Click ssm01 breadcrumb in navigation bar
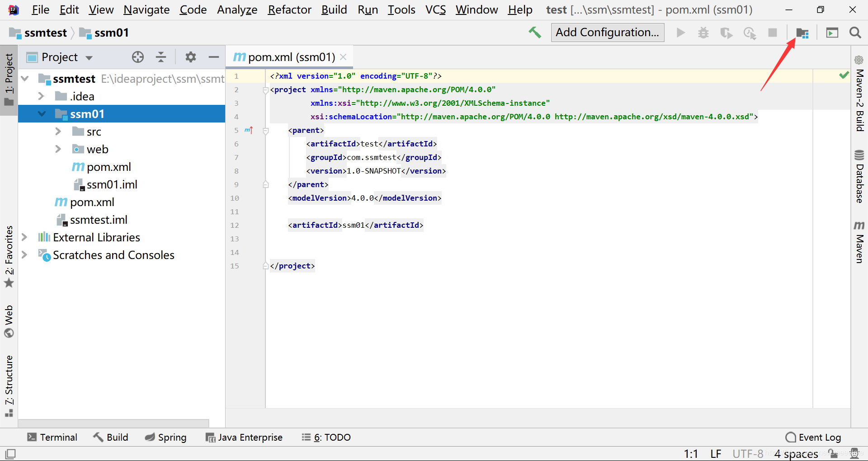 pyautogui.click(x=104, y=33)
